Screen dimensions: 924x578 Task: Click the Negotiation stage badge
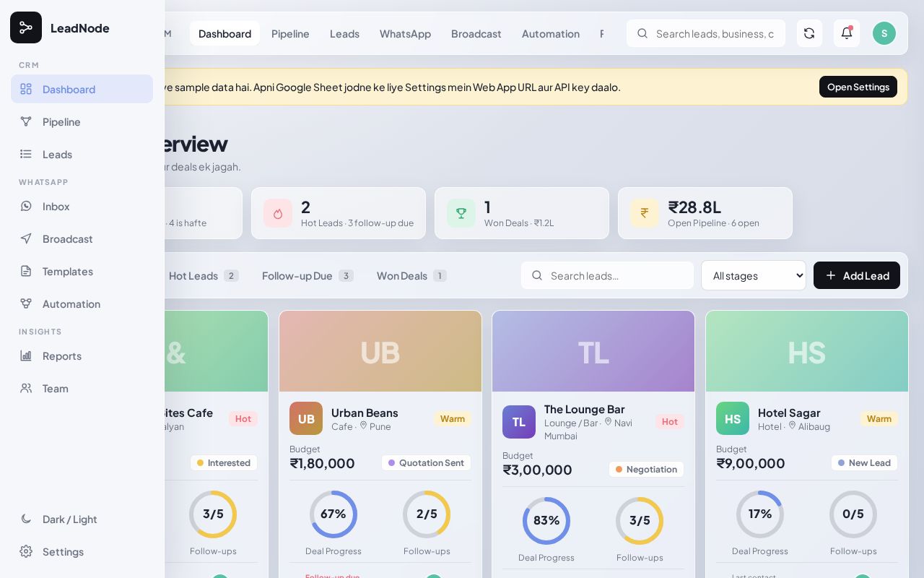coord(646,469)
